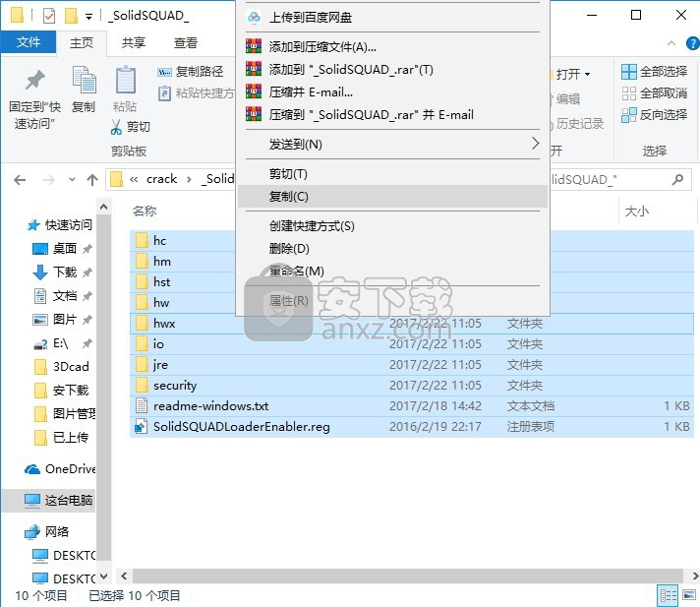700x607 pixels.
Task: Select Cut (剪切) in the context menu
Action: pos(392,174)
